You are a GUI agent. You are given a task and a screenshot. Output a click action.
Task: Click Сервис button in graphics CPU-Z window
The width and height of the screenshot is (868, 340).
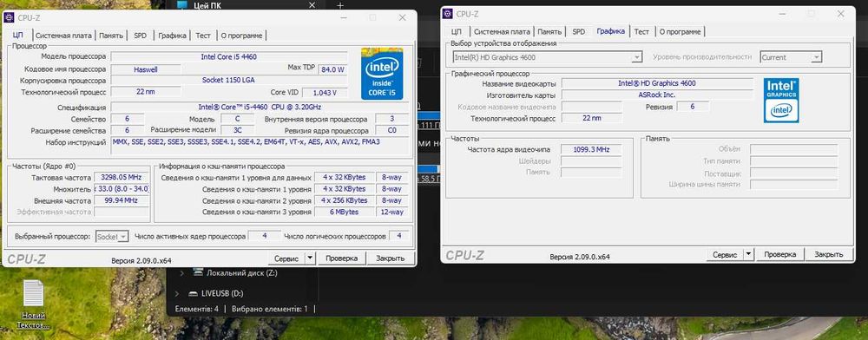pyautogui.click(x=725, y=254)
